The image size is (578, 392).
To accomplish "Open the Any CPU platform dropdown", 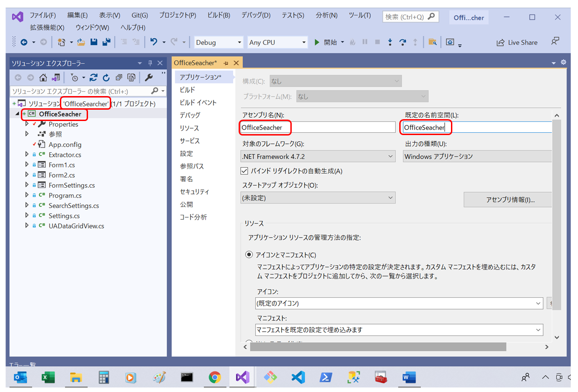I will pyautogui.click(x=278, y=42).
